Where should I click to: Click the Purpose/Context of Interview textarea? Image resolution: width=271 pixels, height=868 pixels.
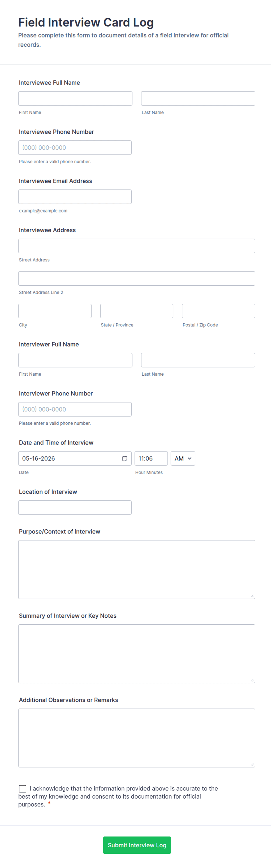coord(136,570)
